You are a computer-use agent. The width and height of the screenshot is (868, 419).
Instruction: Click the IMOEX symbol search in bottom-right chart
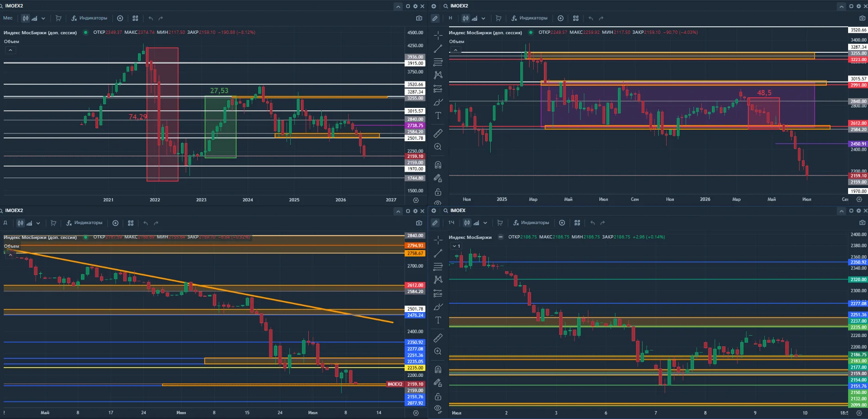pos(455,210)
